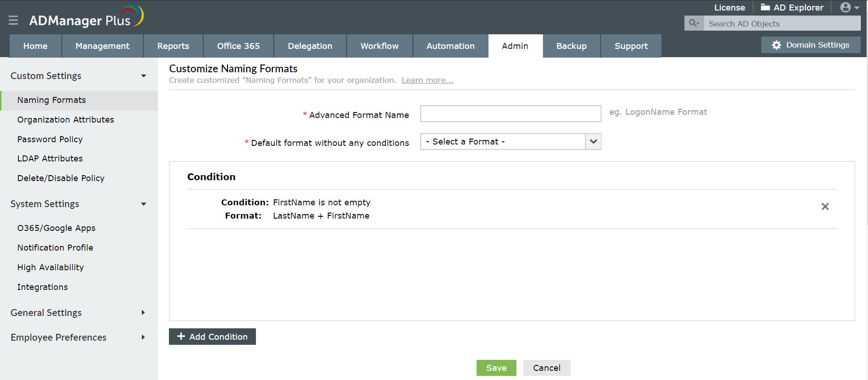The height and width of the screenshot is (380, 868).
Task: Focus the Advanced Format Name field
Action: click(x=510, y=114)
